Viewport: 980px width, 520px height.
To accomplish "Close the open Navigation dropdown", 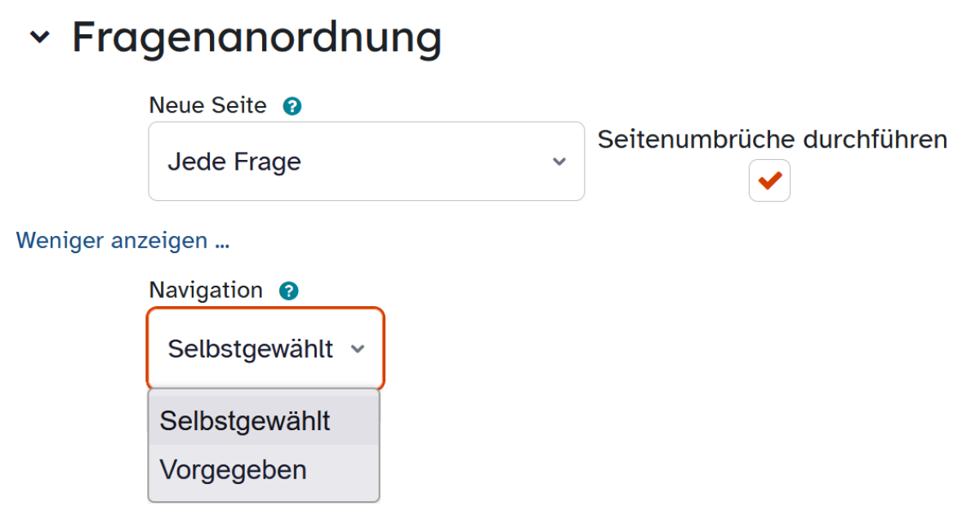I will pyautogui.click(x=265, y=349).
